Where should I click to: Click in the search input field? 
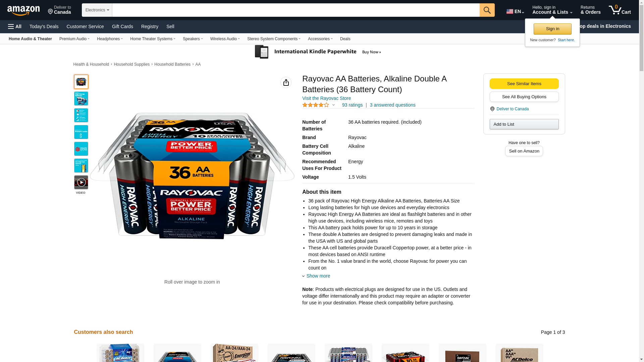coord(296,10)
